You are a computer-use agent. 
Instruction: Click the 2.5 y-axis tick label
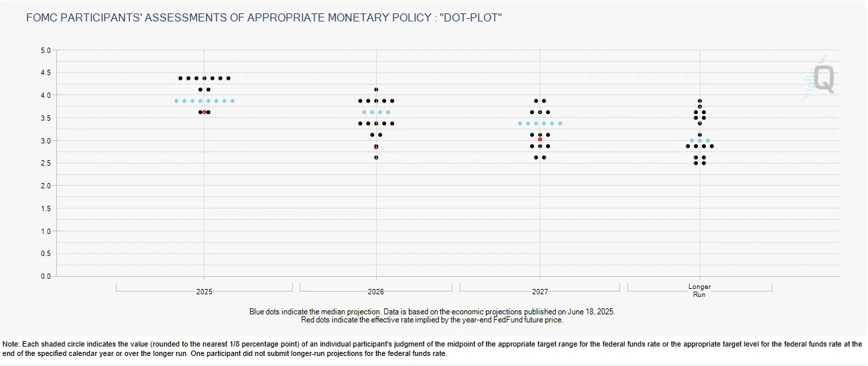coord(46,163)
